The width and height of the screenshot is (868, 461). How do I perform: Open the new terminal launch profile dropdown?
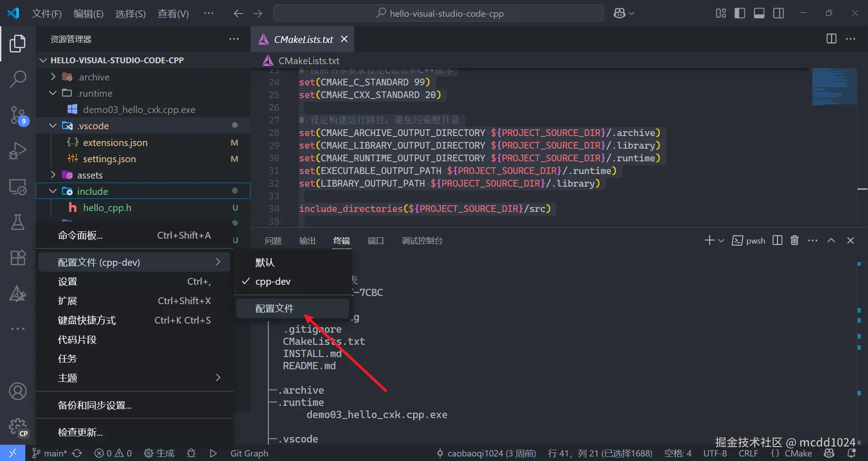click(721, 240)
